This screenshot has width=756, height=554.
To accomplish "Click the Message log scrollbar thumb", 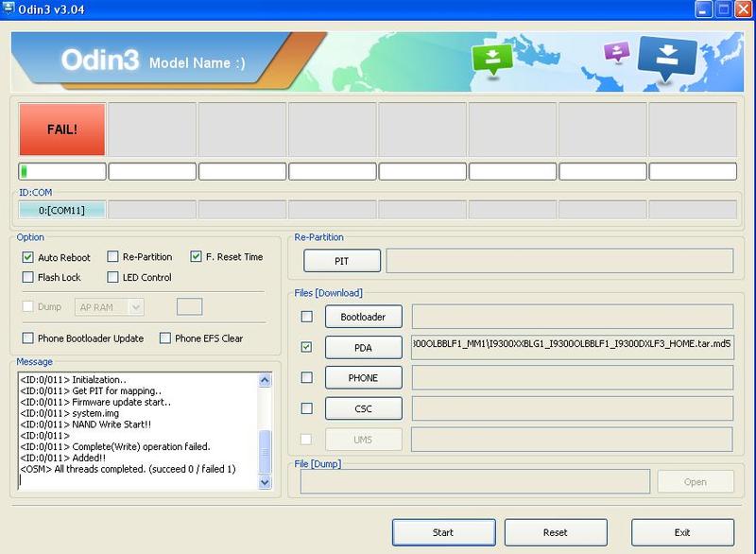I will pos(265,452).
